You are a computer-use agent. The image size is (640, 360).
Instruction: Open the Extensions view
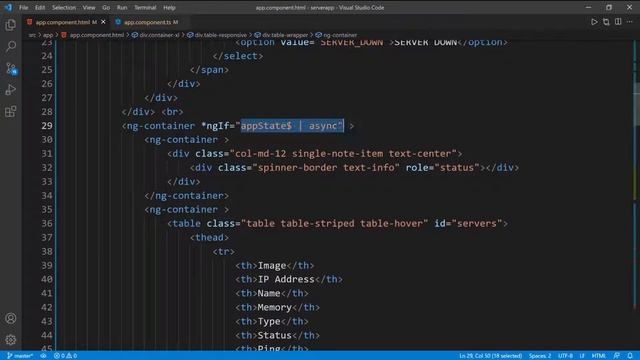pyautogui.click(x=11, y=111)
